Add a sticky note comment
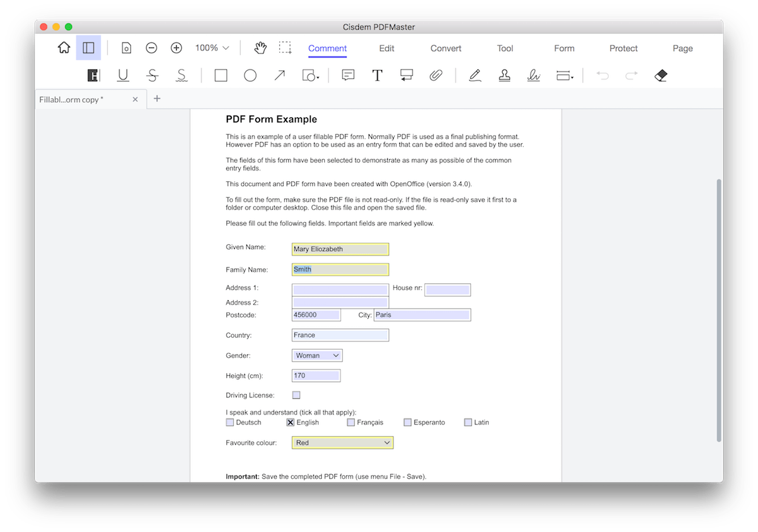The height and width of the screenshot is (532, 758). pyautogui.click(x=348, y=76)
